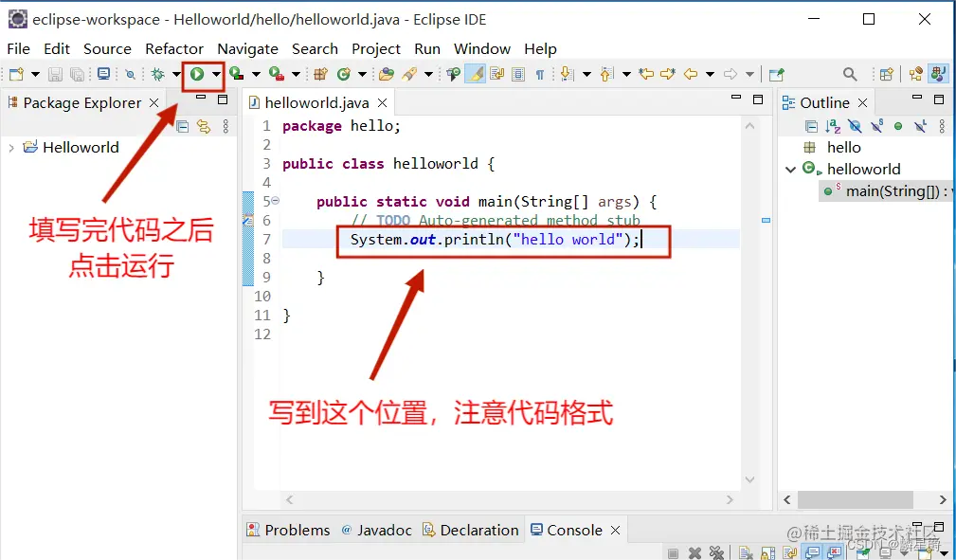Viewport: 956px width, 560px height.
Task: Open the Coverage dropdown arrow
Action: (256, 75)
